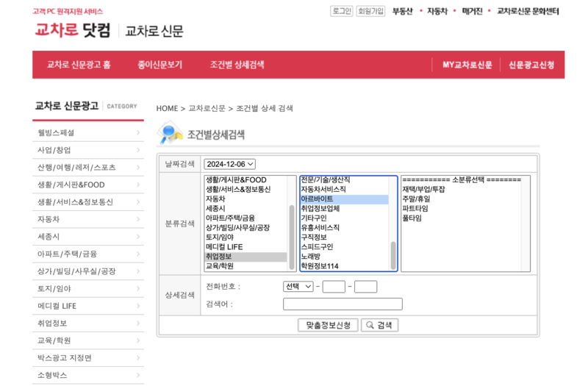Open 교육/학원 in the sidebar

point(88,340)
